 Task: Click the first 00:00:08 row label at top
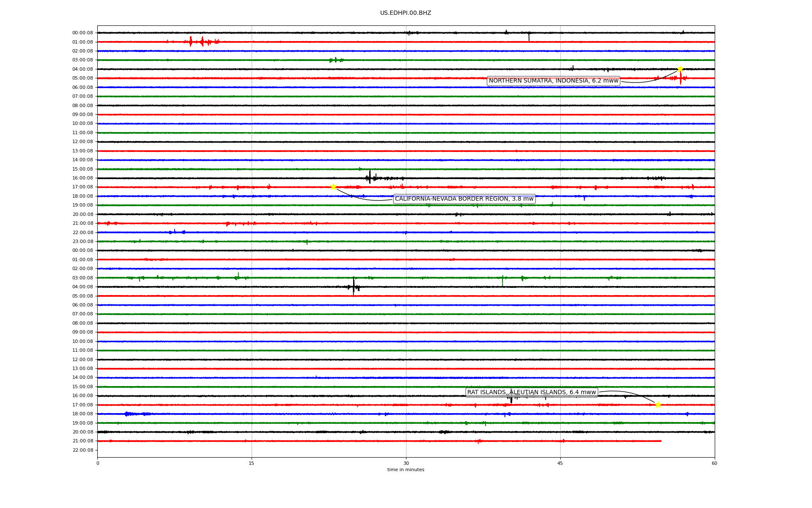point(82,33)
